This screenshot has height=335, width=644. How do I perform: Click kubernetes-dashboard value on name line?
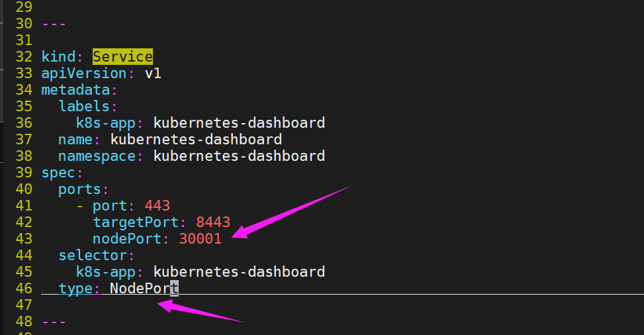pyautogui.click(x=197, y=139)
